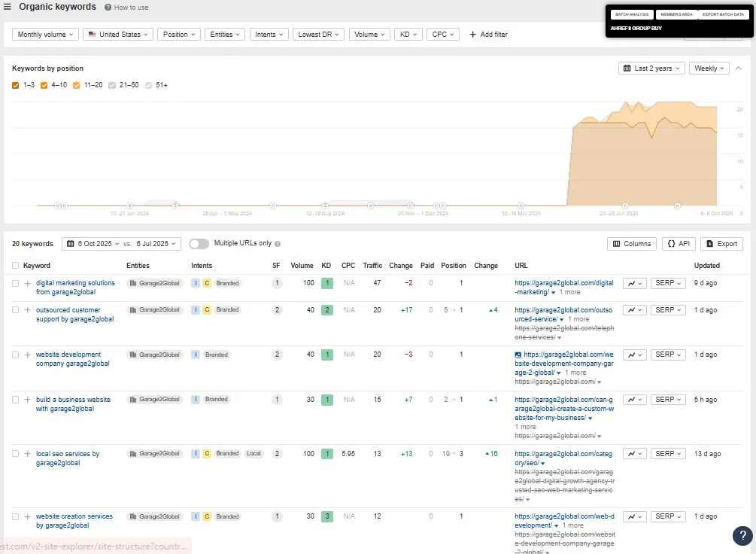756x554 pixels.
Task: Check the select-all keywords checkbox
Action: point(16,266)
